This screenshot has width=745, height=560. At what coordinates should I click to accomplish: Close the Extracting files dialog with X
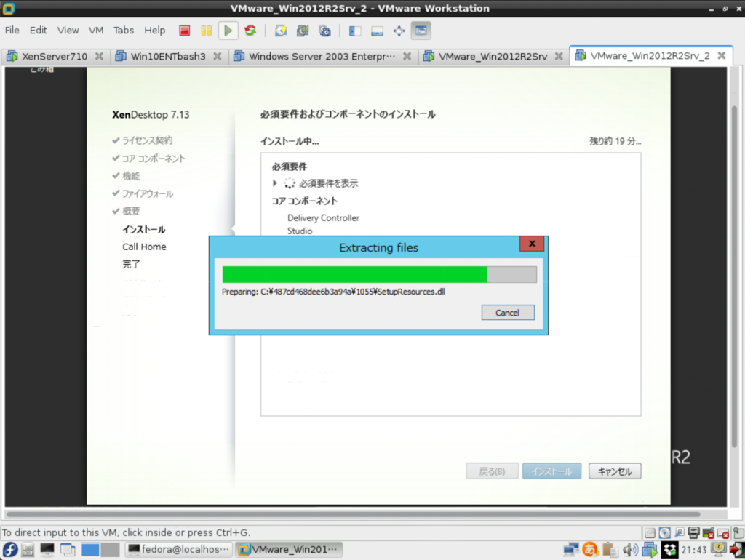pos(532,244)
